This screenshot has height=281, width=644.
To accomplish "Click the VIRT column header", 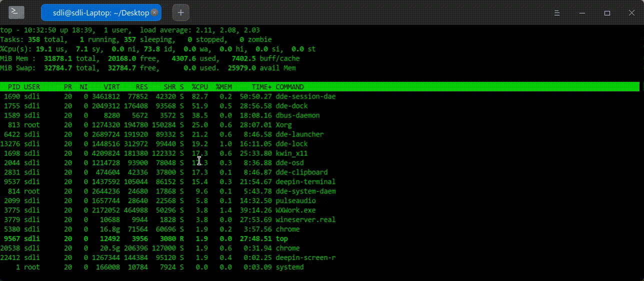I will pos(112,87).
